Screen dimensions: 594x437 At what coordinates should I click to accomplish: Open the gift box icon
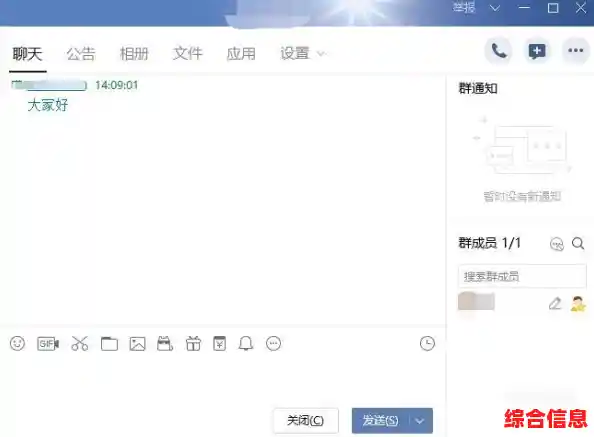pos(193,343)
